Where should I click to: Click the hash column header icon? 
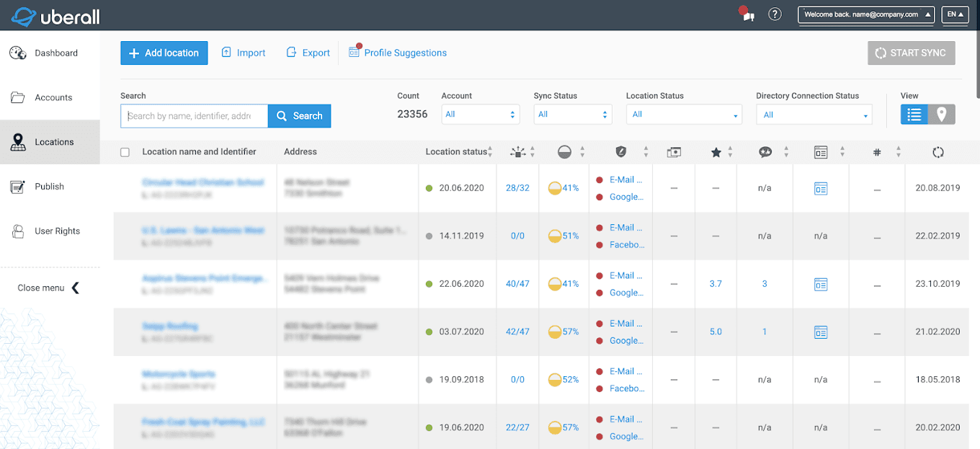[x=877, y=152]
